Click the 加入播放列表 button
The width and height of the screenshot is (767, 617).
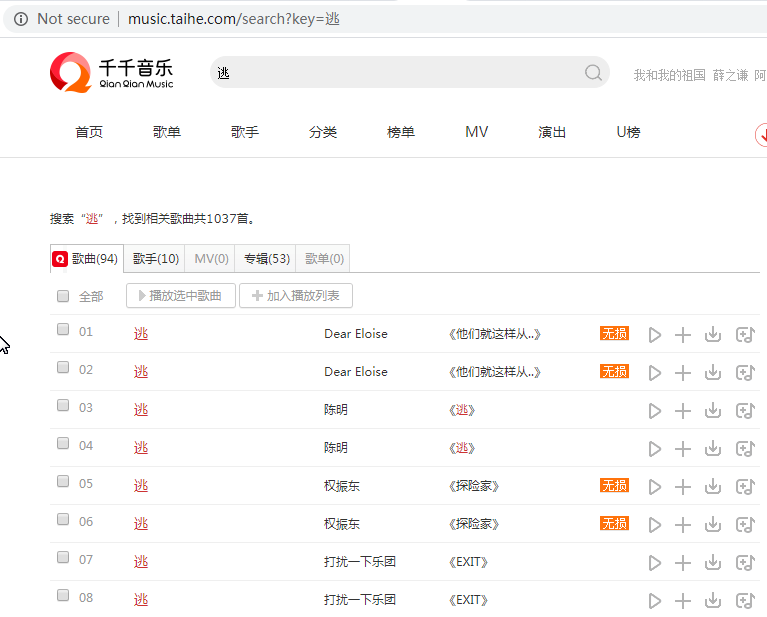tap(296, 296)
